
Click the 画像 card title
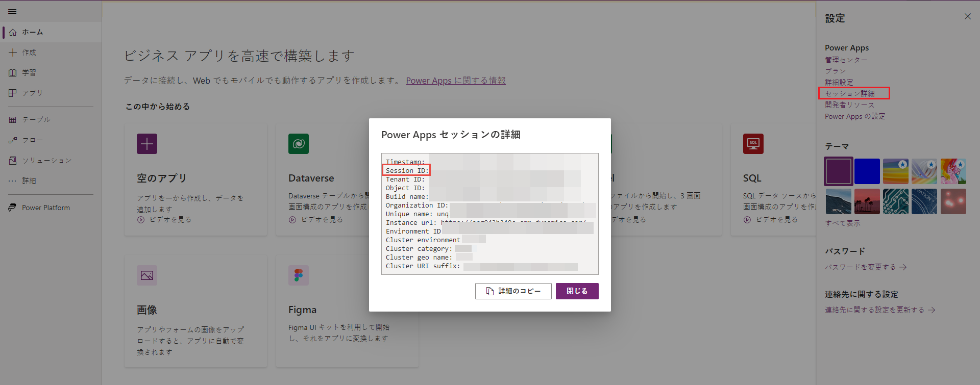click(x=147, y=310)
